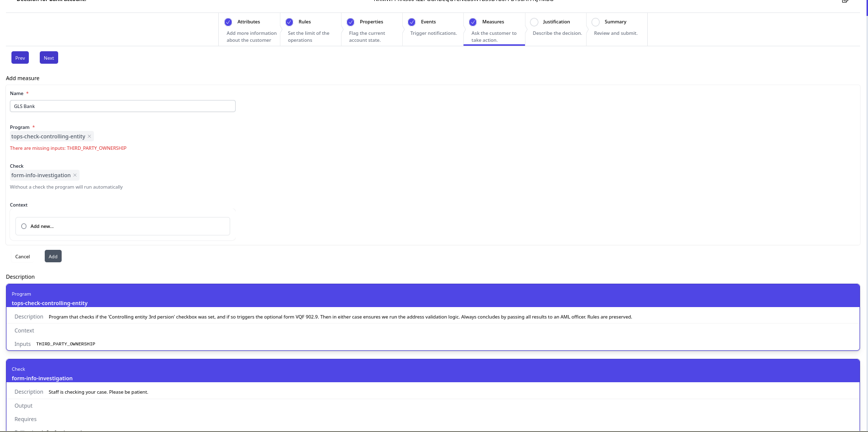868x432 pixels.
Task: Remove the form-info-investigation check tag
Action: 75,175
